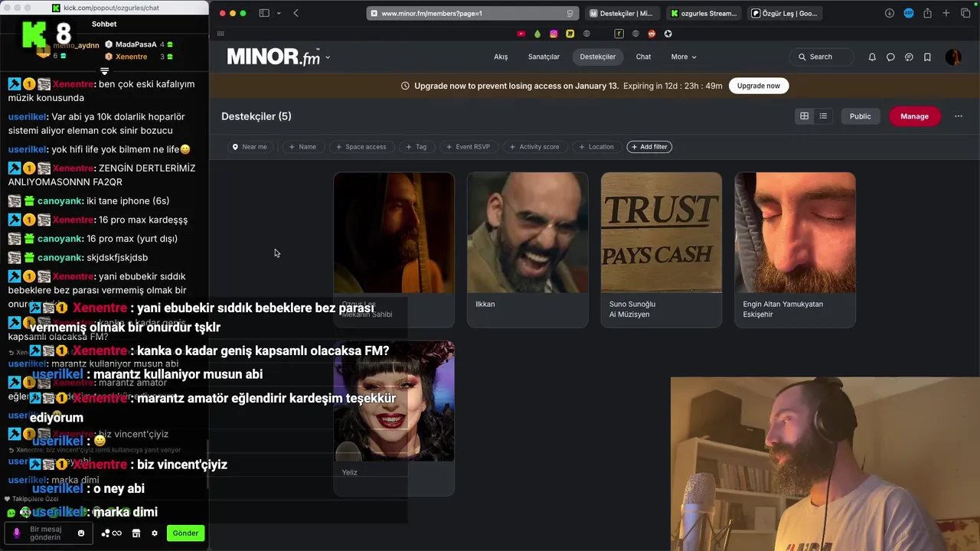Switch to list view of members
Screen dimensions: 980x551
tap(823, 116)
